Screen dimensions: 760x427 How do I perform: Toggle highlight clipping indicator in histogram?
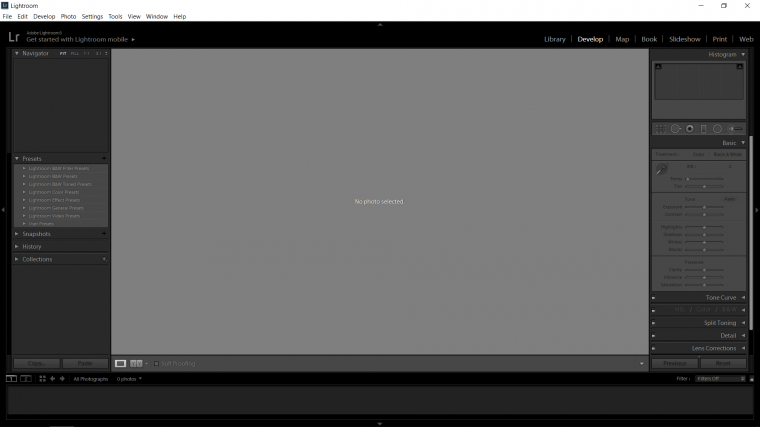tap(740, 66)
